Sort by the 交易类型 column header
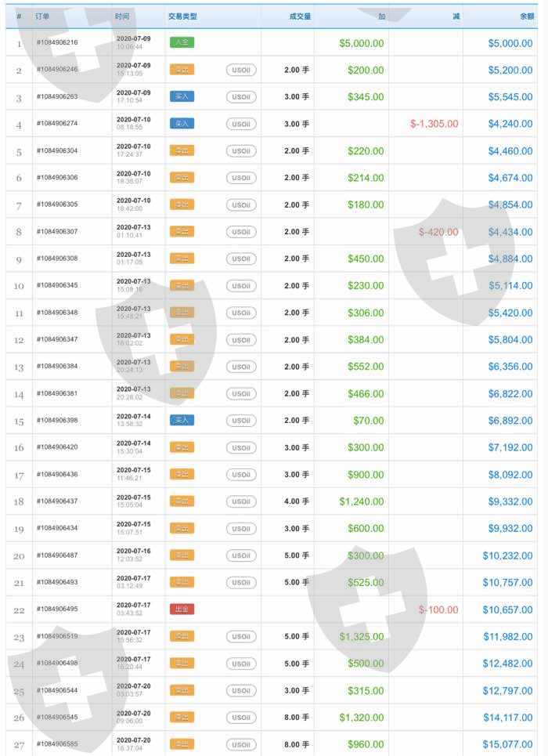 182,16
